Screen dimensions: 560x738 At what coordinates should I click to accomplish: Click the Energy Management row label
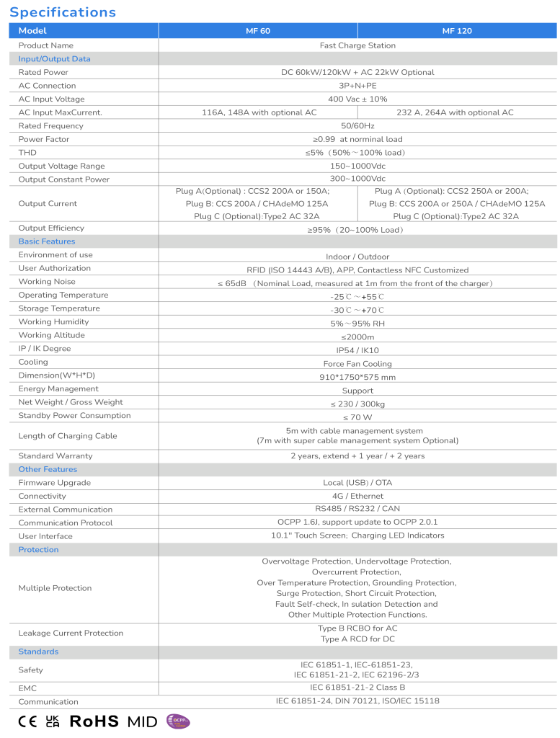click(58, 388)
